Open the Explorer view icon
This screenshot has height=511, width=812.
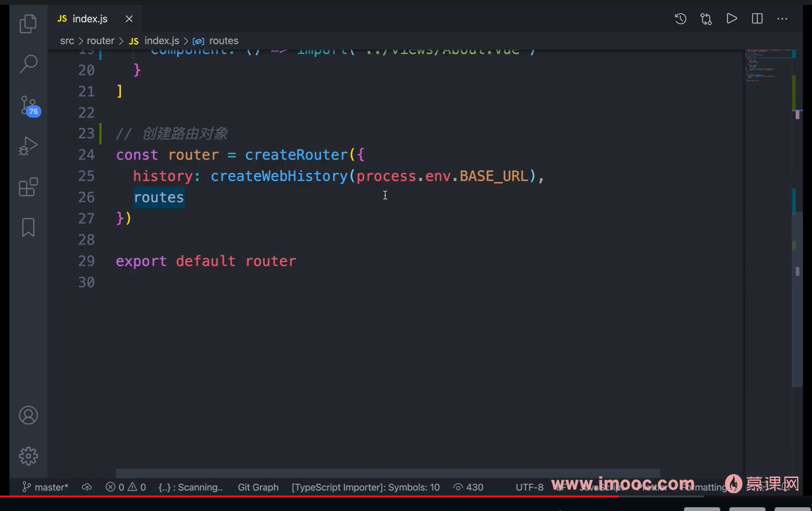28,23
